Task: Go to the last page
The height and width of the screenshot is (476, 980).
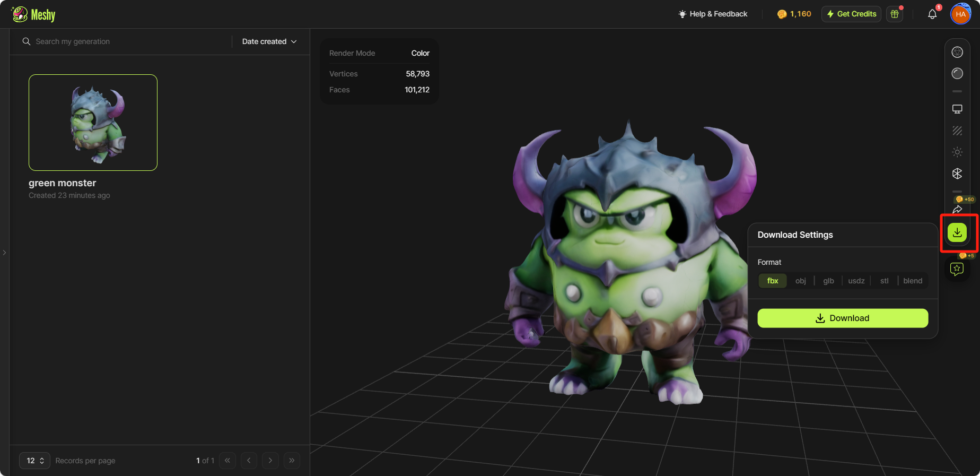Action: 292,461
